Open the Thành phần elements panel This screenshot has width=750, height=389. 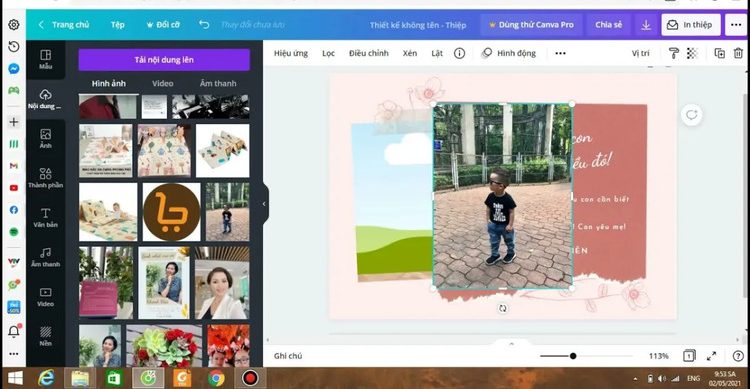(45, 178)
